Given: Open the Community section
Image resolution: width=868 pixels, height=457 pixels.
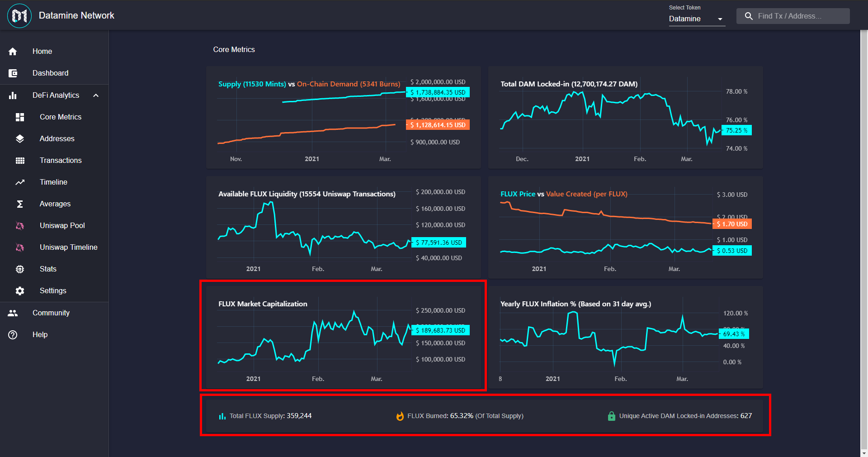Looking at the screenshot, I should tap(51, 313).
